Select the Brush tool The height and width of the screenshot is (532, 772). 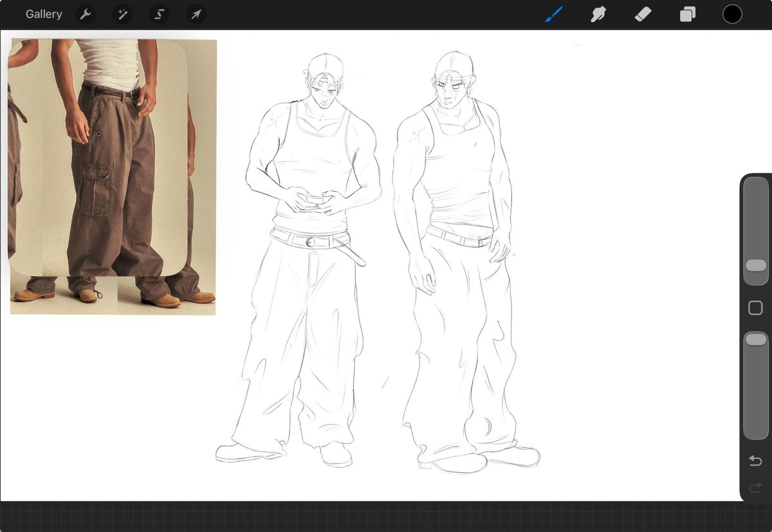[554, 14]
